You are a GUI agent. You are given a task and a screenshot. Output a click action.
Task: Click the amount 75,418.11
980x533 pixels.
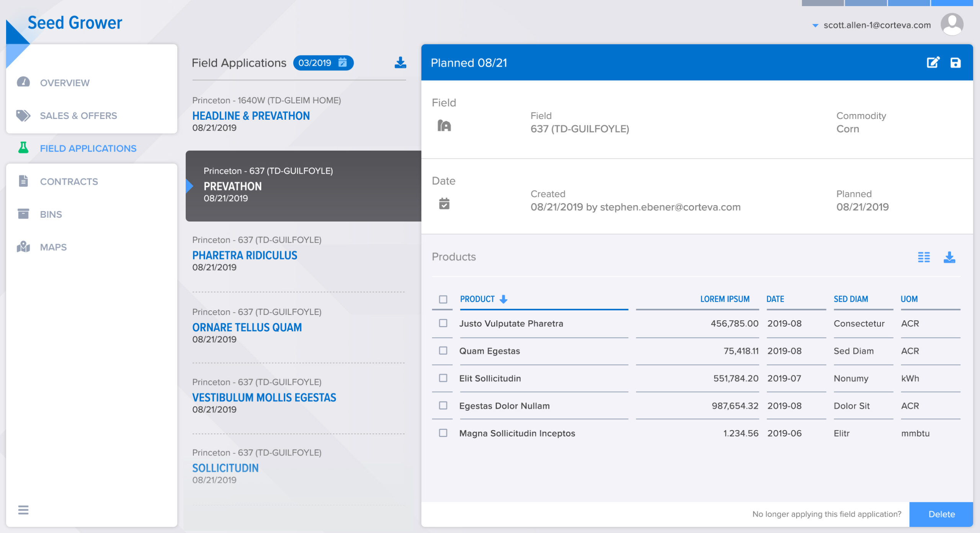click(x=741, y=351)
